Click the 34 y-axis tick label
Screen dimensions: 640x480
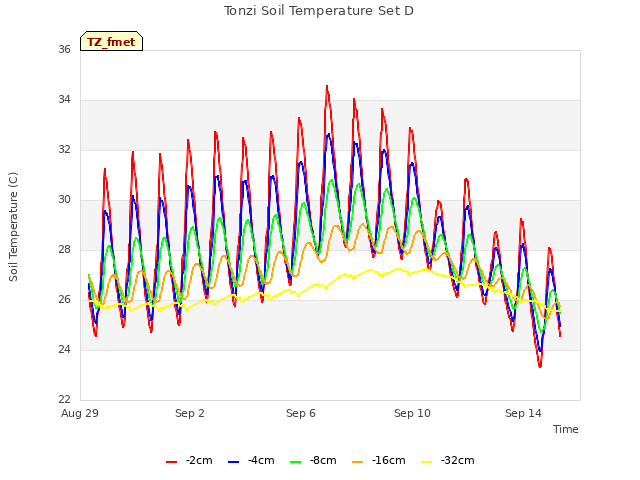(64, 100)
